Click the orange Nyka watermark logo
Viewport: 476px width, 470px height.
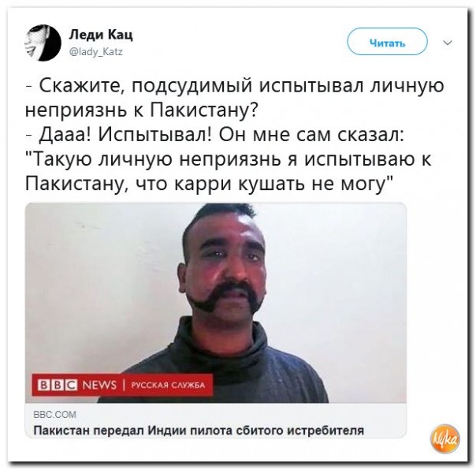coord(444,439)
